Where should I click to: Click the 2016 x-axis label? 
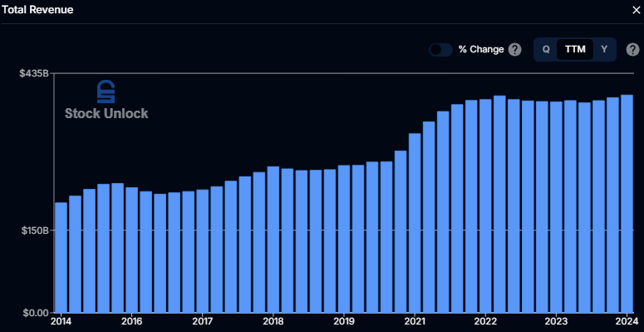click(x=132, y=321)
